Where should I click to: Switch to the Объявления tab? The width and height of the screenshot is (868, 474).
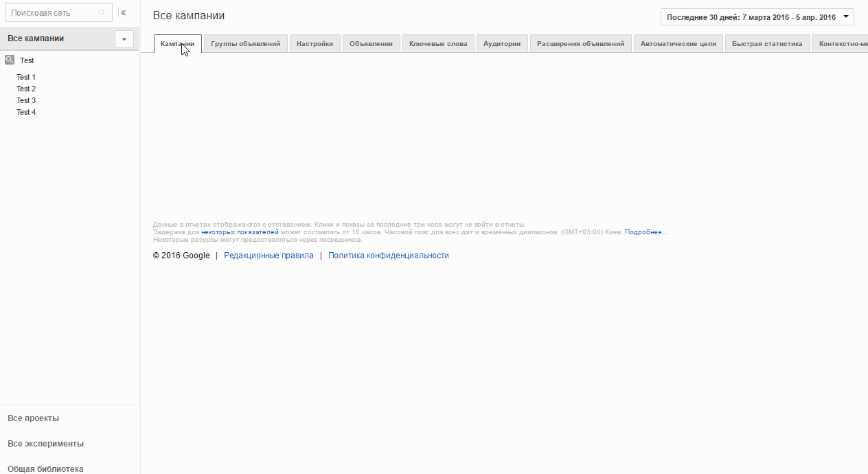click(x=371, y=44)
